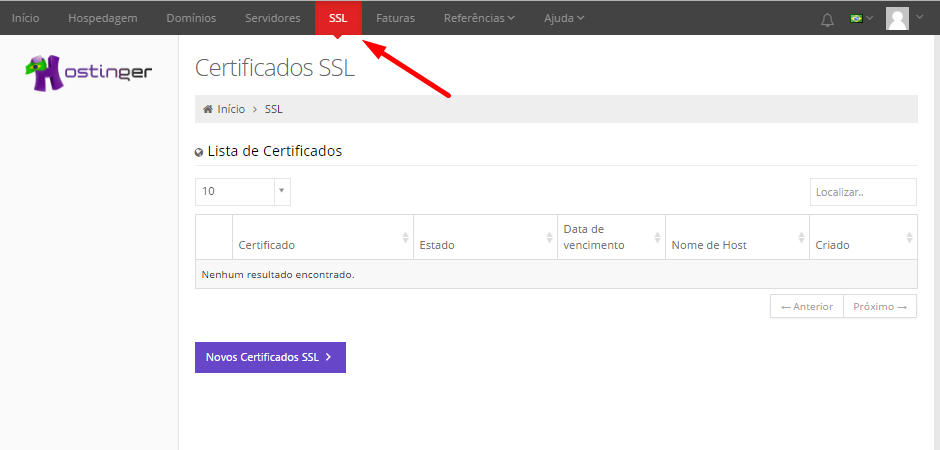940x450 pixels.
Task: Select the SSL tab in navbar
Action: (338, 18)
